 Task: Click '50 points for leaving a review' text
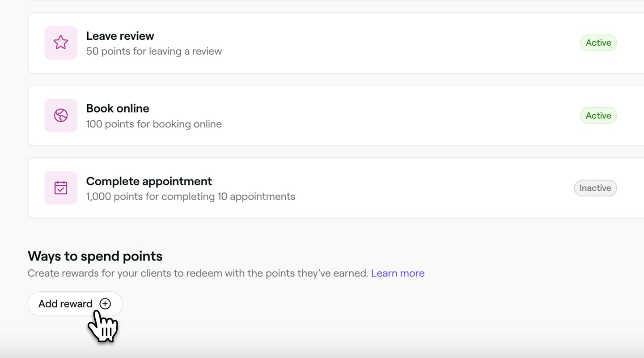154,51
